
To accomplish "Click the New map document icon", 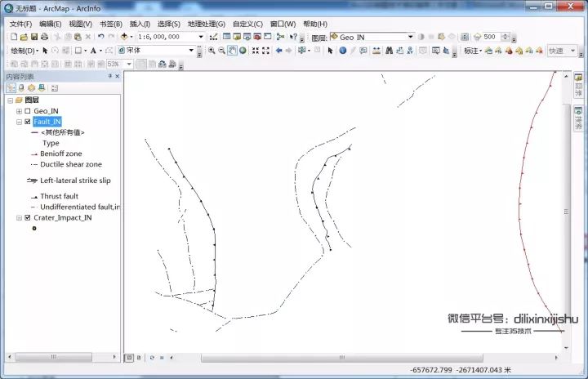I will click(x=14, y=37).
